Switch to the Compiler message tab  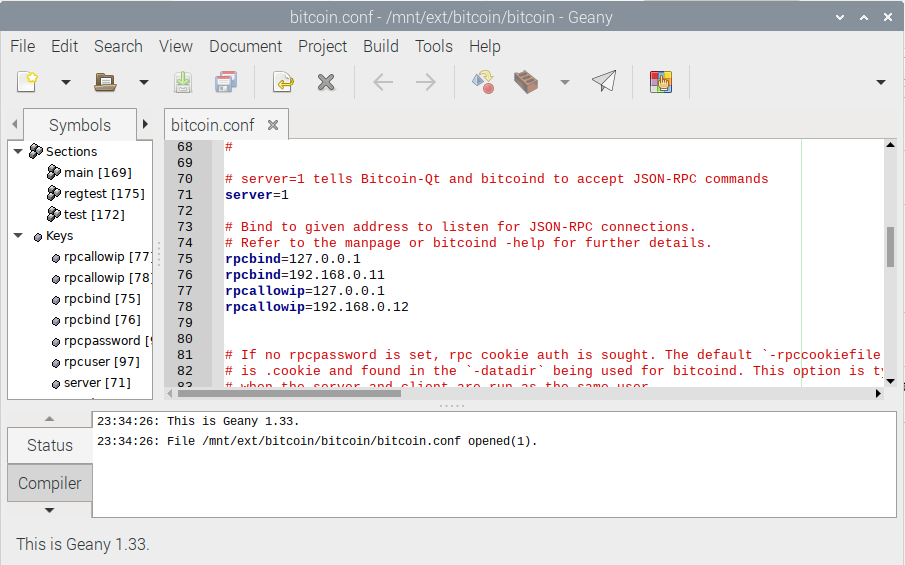[x=50, y=483]
